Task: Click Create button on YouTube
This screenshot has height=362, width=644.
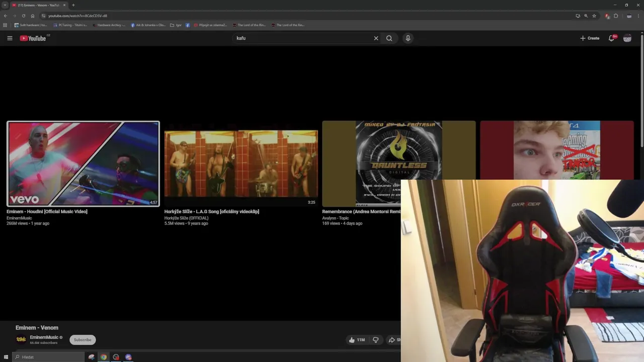Action: [x=590, y=38]
